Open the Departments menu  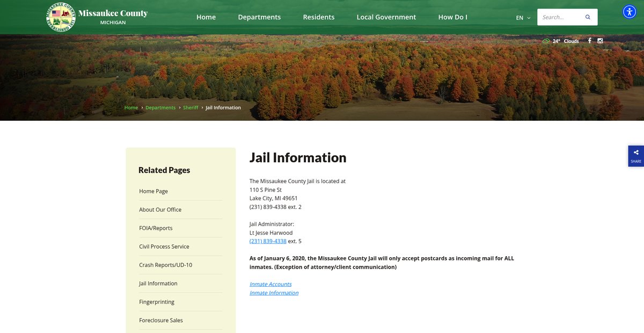[x=259, y=17]
